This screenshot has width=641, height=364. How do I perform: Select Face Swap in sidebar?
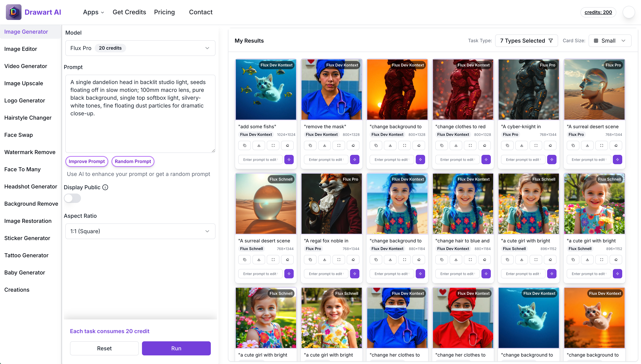pyautogui.click(x=19, y=135)
